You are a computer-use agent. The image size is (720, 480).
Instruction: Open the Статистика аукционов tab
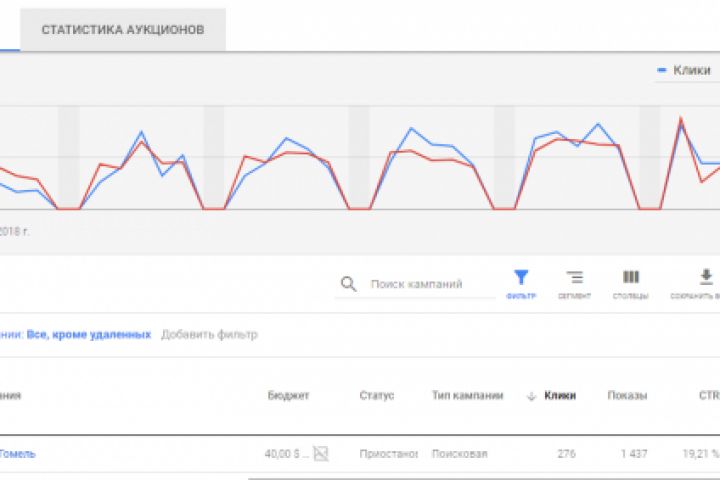[123, 29]
